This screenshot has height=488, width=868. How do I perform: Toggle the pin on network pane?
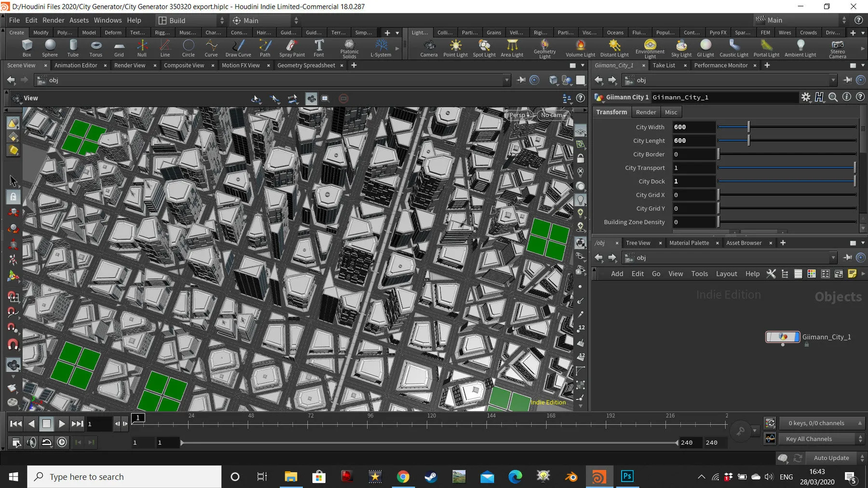[847, 258]
